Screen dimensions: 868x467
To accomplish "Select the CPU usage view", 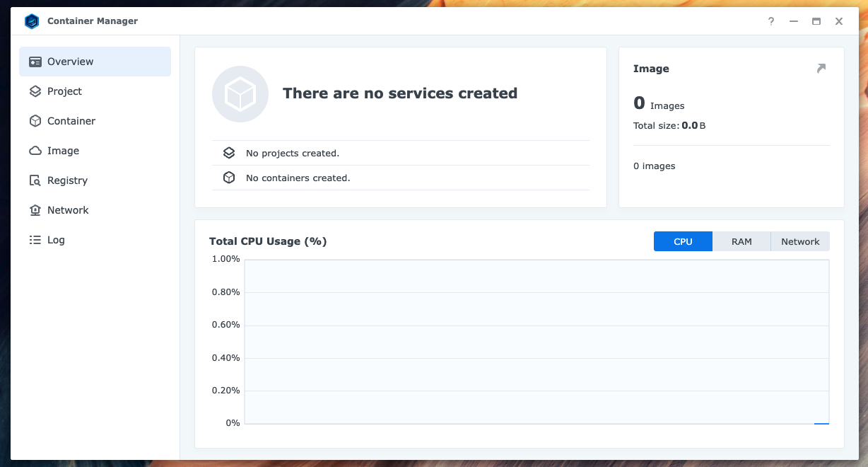I will click(x=683, y=241).
